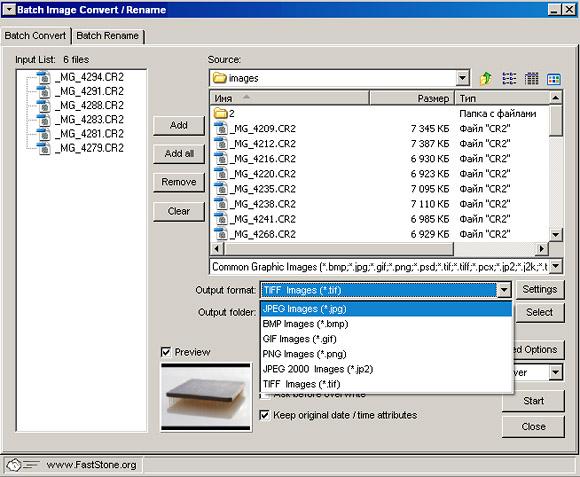Click file icon of _MG_4209.CR2 in source
Image resolution: width=580 pixels, height=477 pixels.
coord(221,128)
